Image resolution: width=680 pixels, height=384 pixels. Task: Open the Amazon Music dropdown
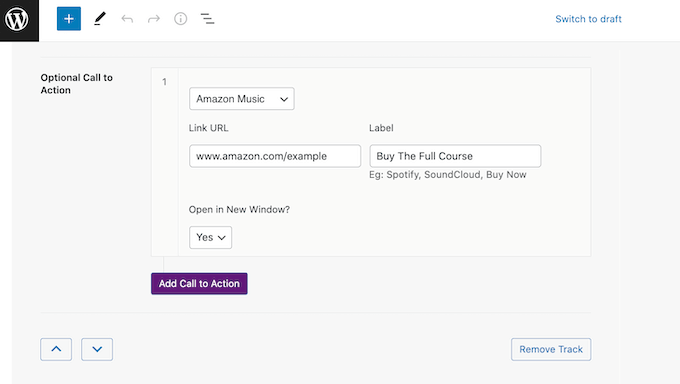click(x=242, y=98)
